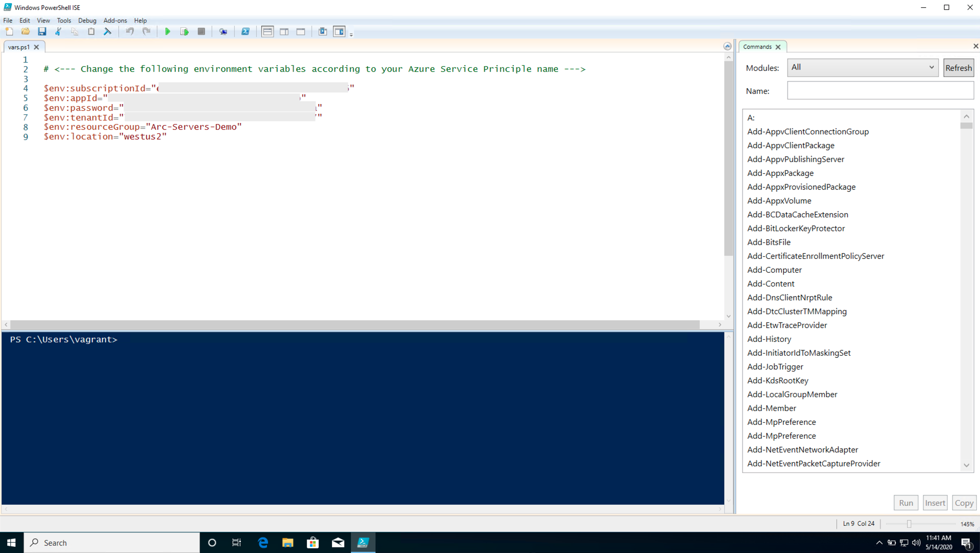The height and width of the screenshot is (553, 980).
Task: Paste from clipboard toolbar icon
Action: (x=91, y=32)
